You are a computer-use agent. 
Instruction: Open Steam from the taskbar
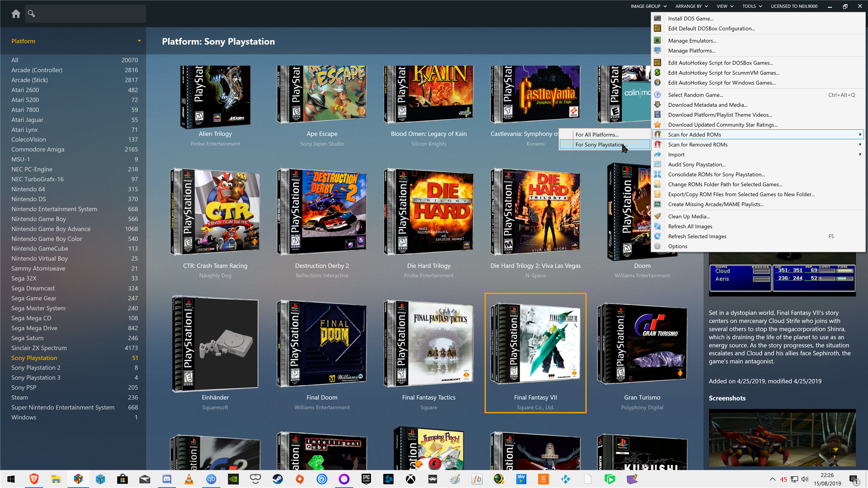278,479
